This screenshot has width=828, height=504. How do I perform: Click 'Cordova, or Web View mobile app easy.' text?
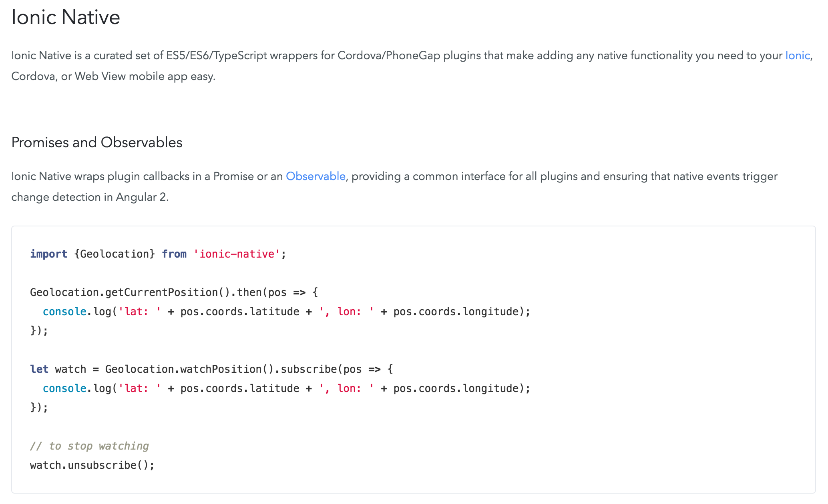point(113,76)
